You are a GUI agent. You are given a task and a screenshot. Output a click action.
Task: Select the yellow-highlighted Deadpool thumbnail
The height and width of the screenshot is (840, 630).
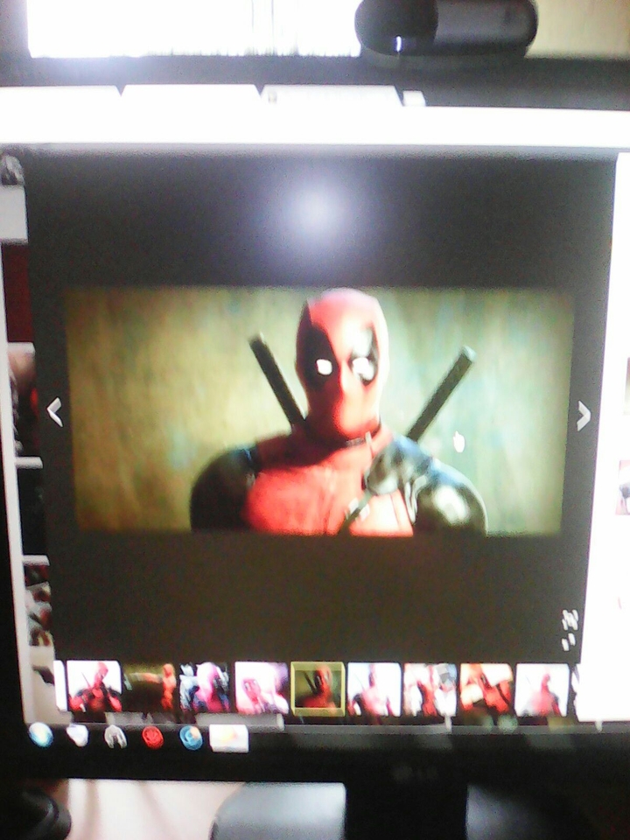(x=318, y=689)
